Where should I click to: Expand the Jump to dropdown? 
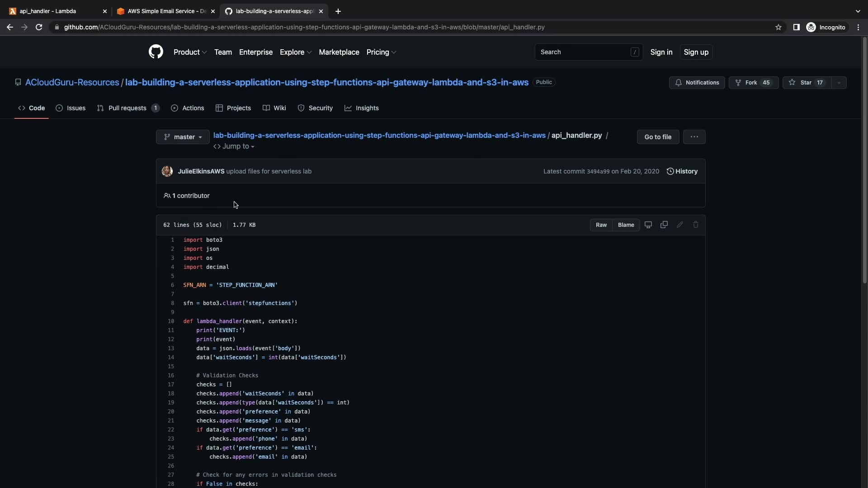coord(234,146)
